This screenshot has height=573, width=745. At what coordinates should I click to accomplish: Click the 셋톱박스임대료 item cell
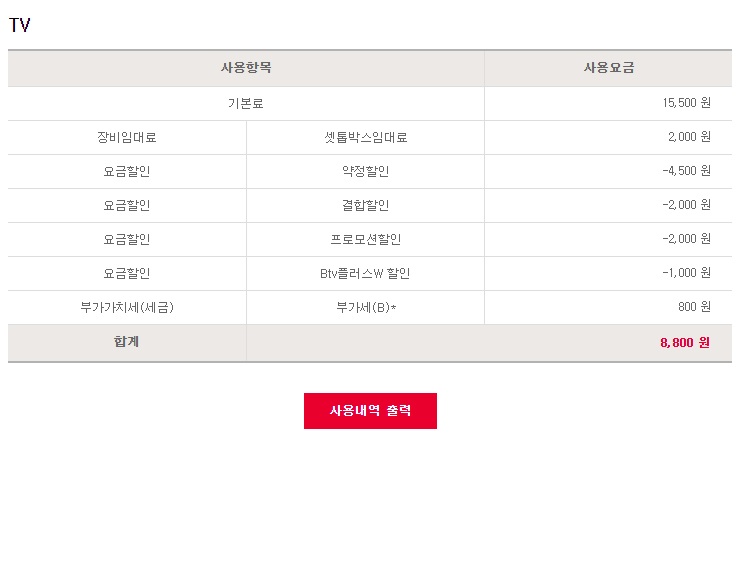pyautogui.click(x=365, y=138)
